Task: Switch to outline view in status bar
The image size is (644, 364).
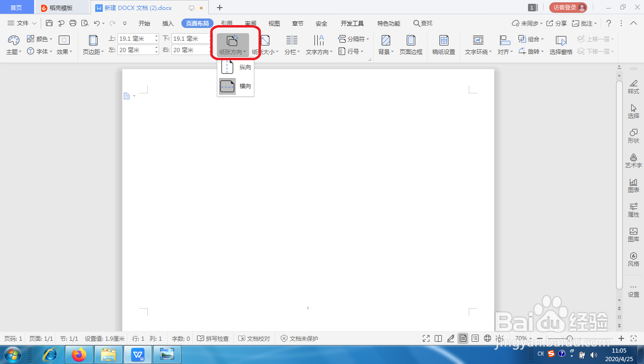Action: tap(475, 338)
